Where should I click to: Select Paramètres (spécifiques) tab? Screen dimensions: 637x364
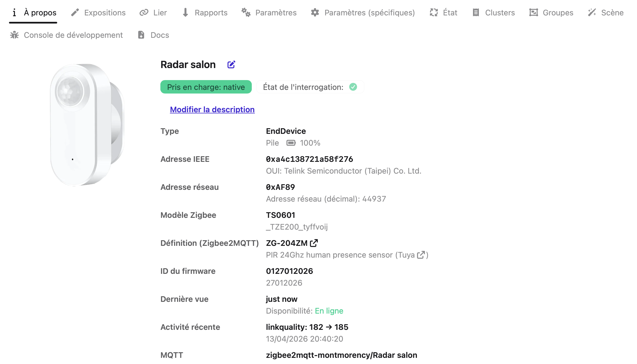363,13
